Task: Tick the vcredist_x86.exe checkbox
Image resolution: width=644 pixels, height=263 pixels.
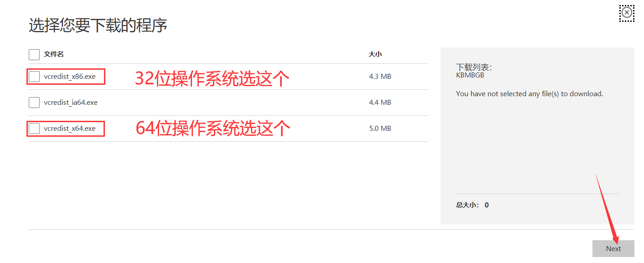Action: (34, 77)
